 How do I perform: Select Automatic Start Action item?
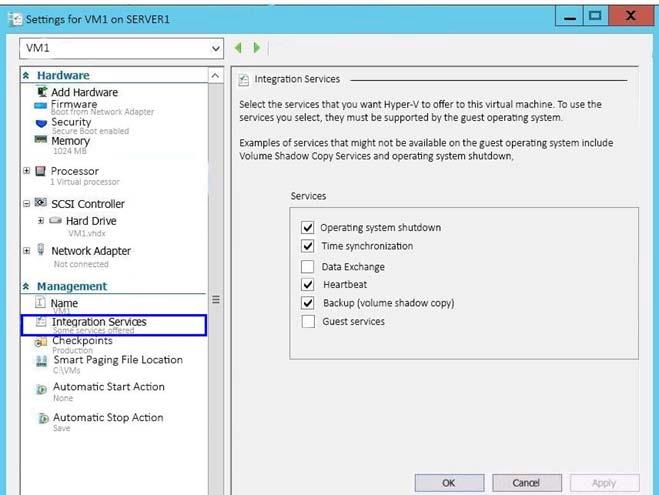(x=108, y=387)
